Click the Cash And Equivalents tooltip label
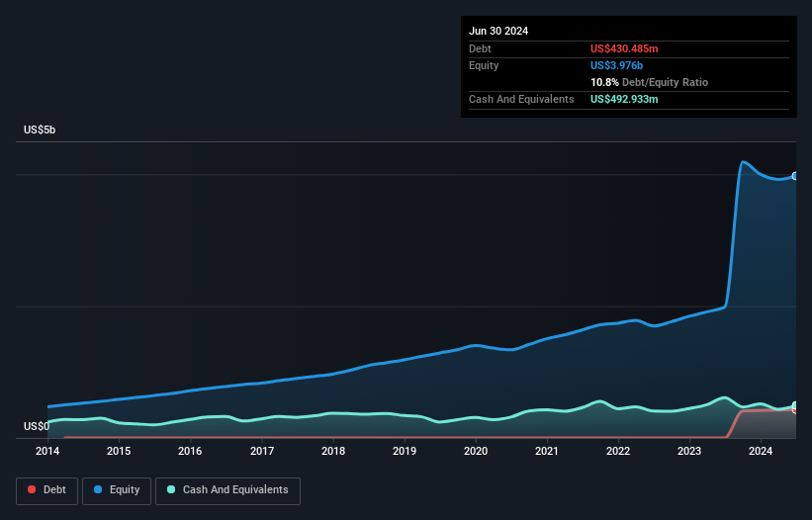 point(521,99)
